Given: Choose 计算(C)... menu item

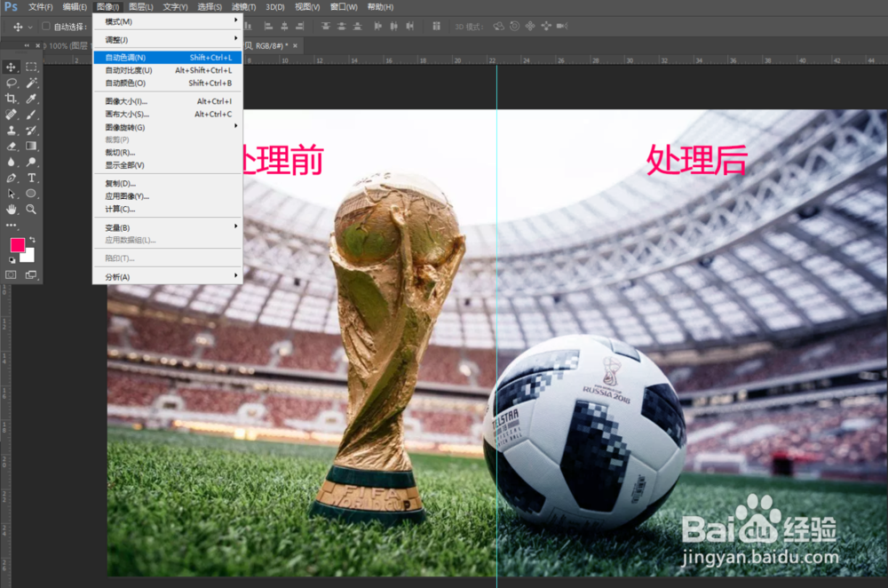Looking at the screenshot, I should pos(168,209).
